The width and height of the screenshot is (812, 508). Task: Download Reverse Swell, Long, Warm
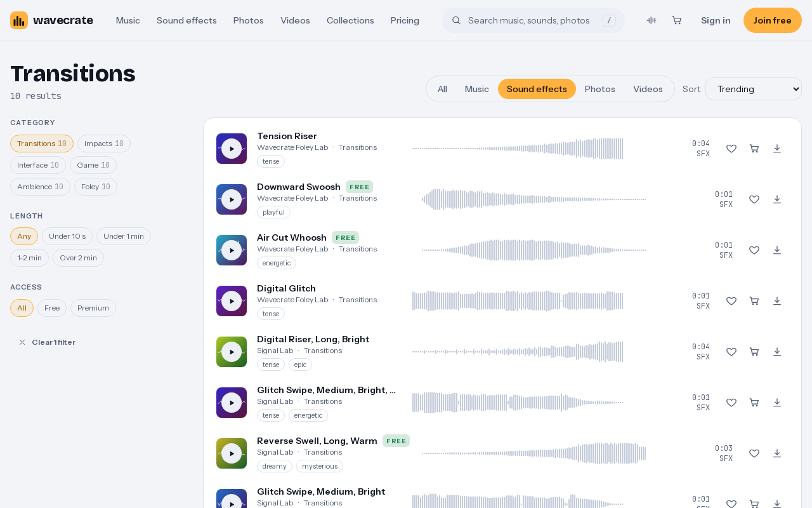pos(777,453)
